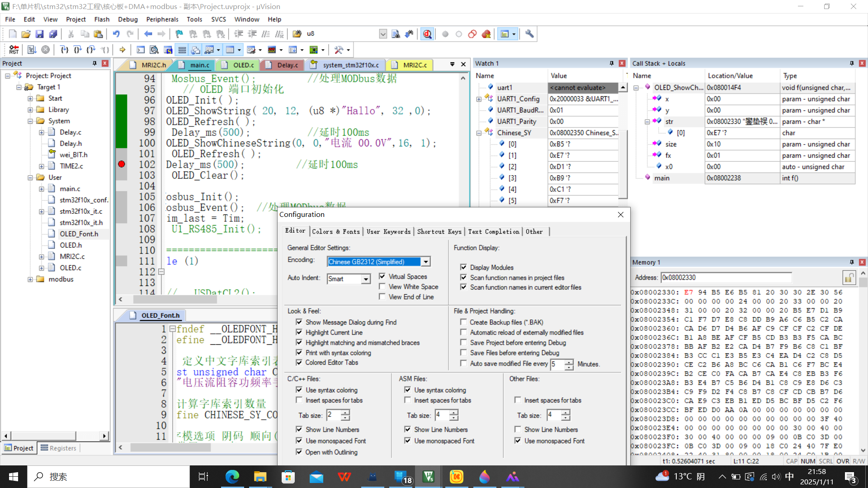The image size is (868, 488).
Task: Navigate backwards with blue left arrow
Action: tap(148, 34)
